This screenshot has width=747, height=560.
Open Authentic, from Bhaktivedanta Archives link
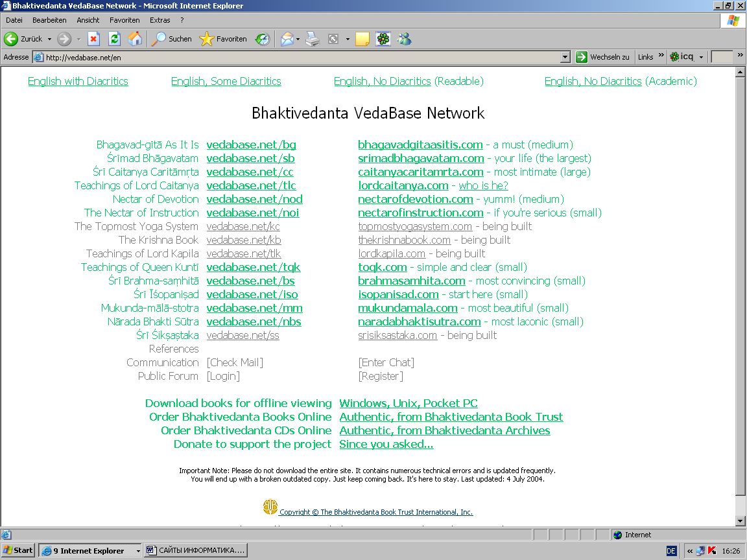pyautogui.click(x=444, y=430)
